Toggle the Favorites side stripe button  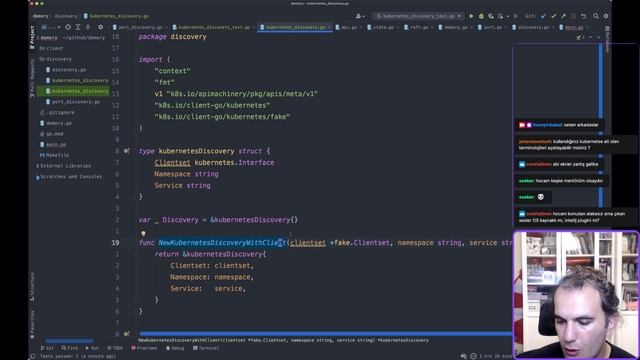(x=32, y=324)
